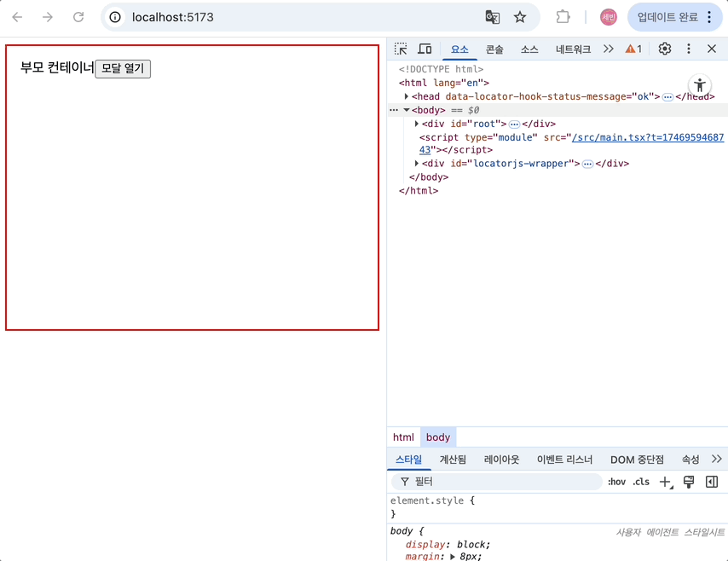Image resolution: width=728 pixels, height=561 pixels.
Task: View site information icon in address bar
Action: (x=115, y=17)
